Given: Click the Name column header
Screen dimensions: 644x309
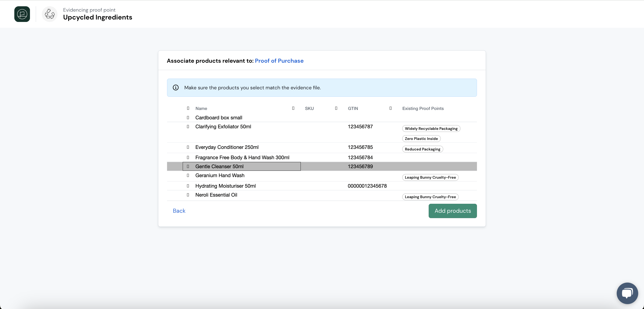Looking at the screenshot, I should (201, 108).
